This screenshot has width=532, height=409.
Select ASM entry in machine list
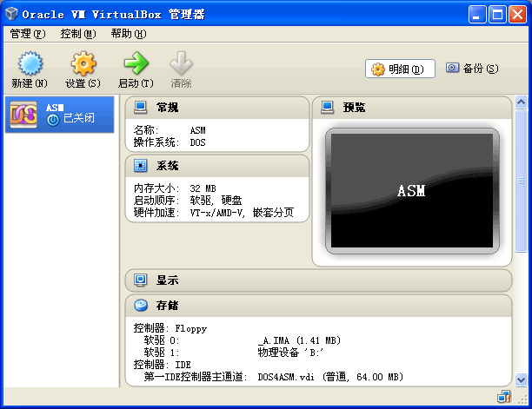[x=59, y=115]
